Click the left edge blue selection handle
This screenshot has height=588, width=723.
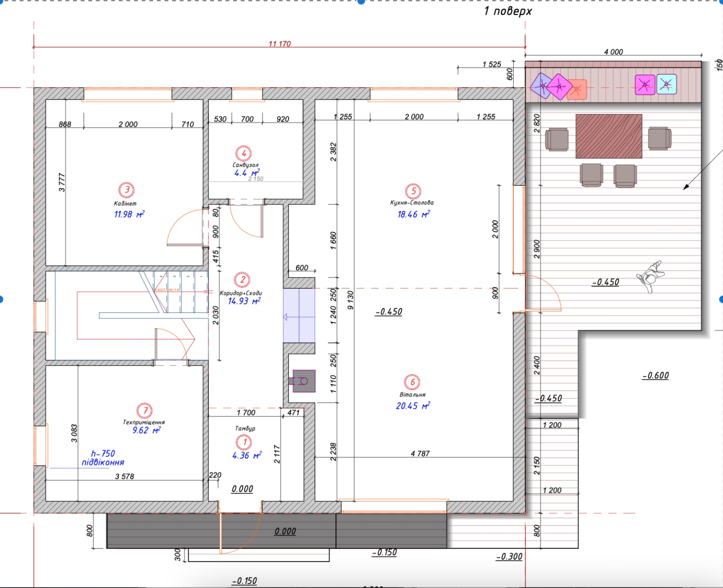(x=1, y=299)
